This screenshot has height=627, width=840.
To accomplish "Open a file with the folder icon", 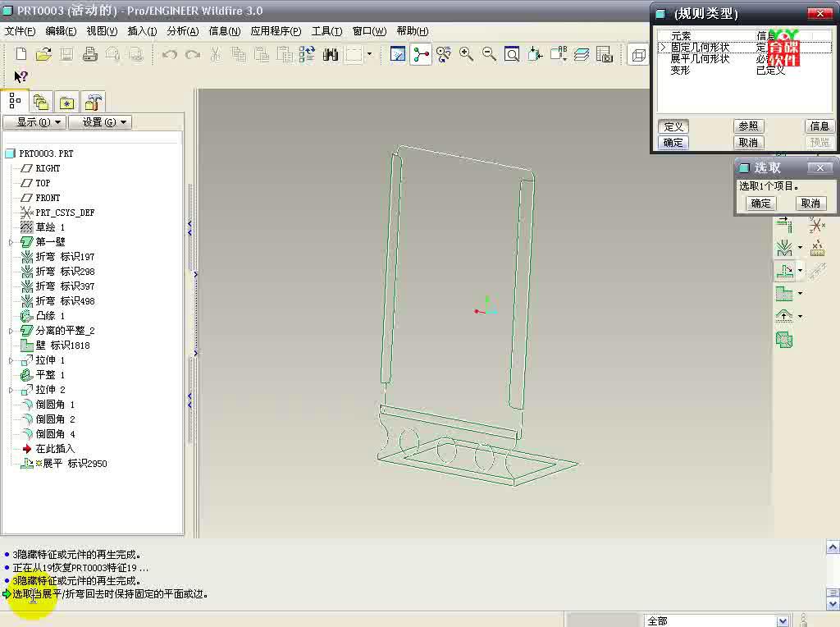I will 43,54.
